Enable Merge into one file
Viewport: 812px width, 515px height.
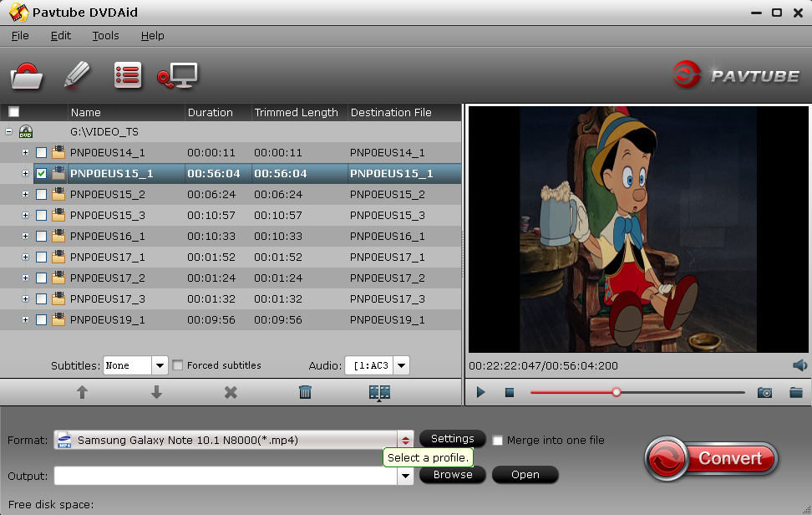tap(498, 441)
